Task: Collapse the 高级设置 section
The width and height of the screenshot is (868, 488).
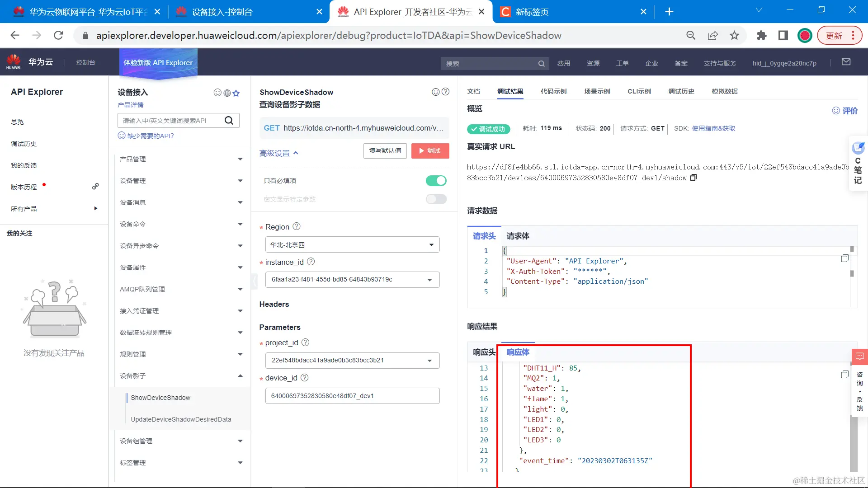Action: (279, 153)
